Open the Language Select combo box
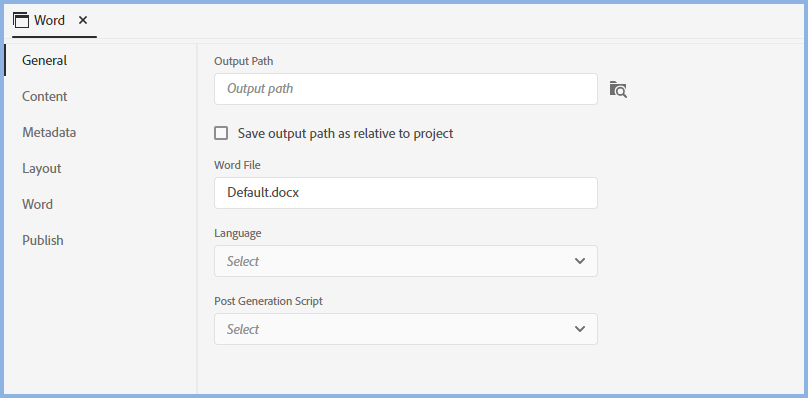Viewport: 808px width, 398px height. tap(406, 261)
